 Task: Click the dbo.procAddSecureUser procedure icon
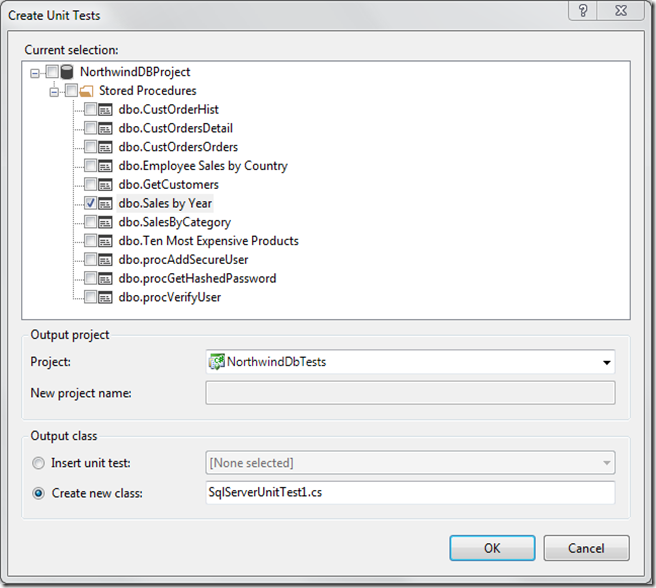point(105,260)
